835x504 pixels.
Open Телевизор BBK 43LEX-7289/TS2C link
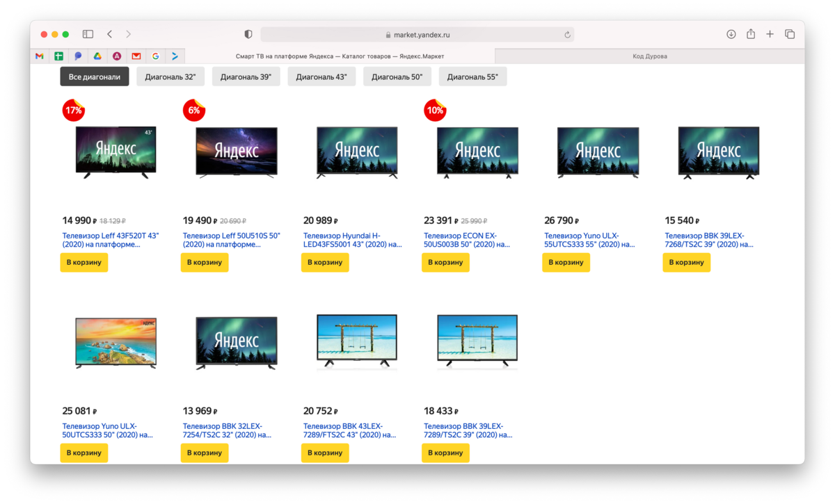(x=349, y=430)
